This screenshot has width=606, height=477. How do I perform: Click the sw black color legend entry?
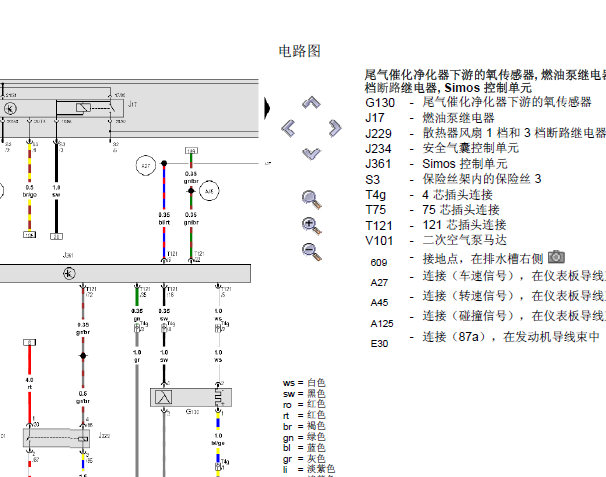coord(304,394)
